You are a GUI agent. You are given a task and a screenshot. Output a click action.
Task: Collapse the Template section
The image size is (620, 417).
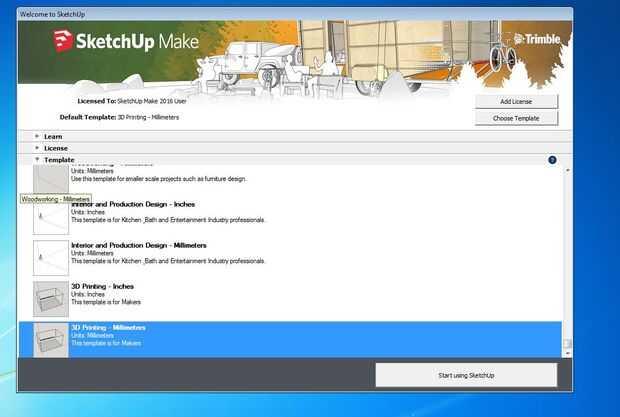pyautogui.click(x=37, y=159)
